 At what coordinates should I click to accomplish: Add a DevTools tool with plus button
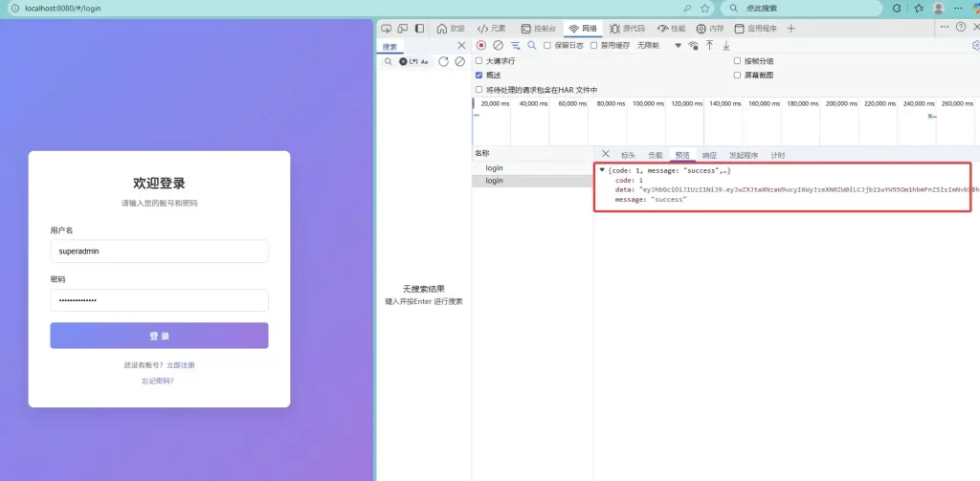click(x=791, y=29)
